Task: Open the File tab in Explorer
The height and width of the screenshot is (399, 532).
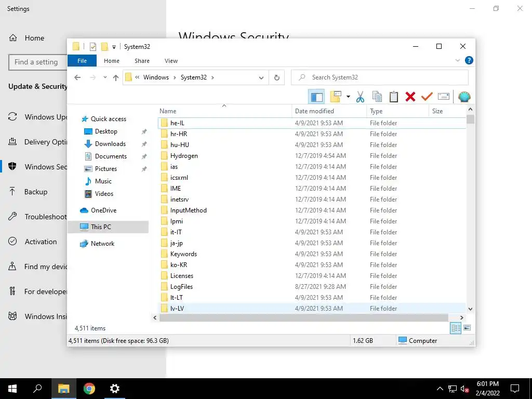Action: click(82, 61)
